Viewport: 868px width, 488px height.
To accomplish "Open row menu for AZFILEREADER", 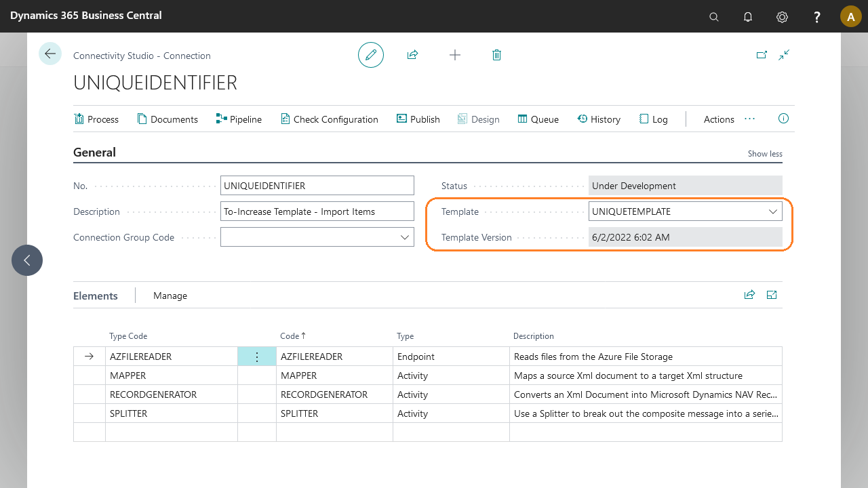I will (x=257, y=357).
